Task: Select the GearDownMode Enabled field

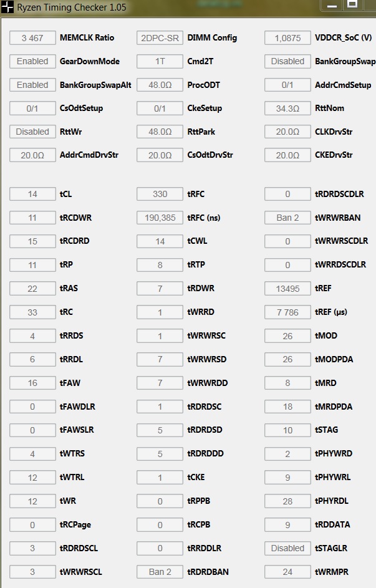Action: tap(32, 62)
